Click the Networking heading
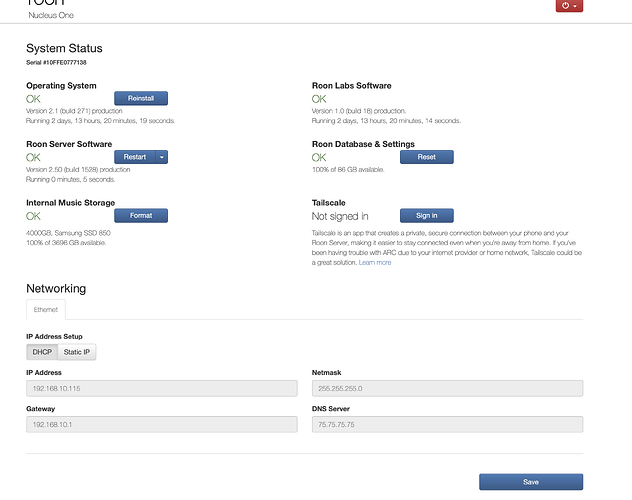 [56, 288]
